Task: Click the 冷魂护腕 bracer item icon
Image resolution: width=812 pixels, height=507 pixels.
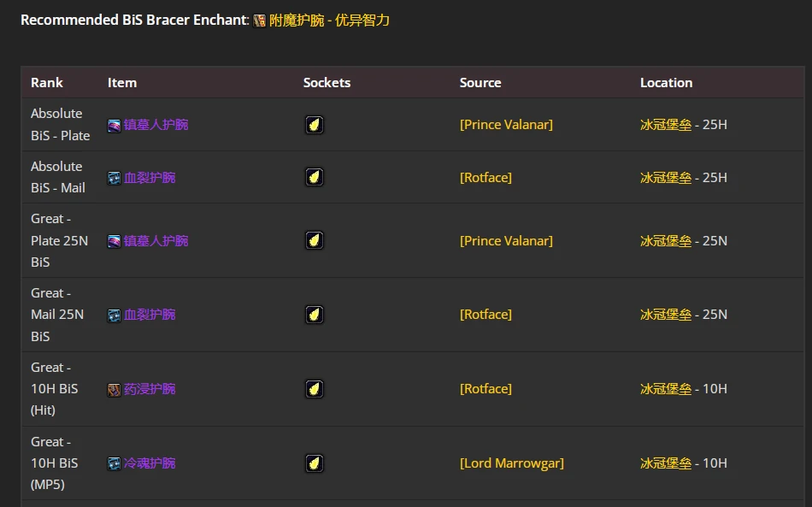Action: coord(114,463)
